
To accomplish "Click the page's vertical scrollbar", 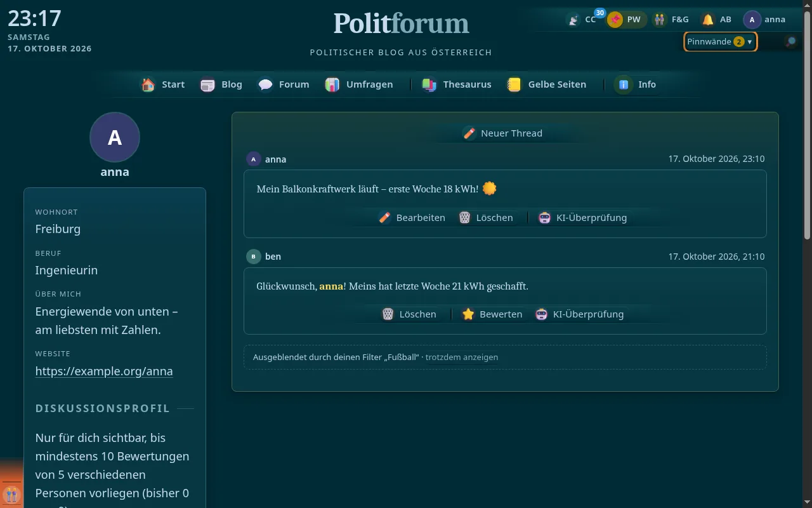I will [808, 127].
